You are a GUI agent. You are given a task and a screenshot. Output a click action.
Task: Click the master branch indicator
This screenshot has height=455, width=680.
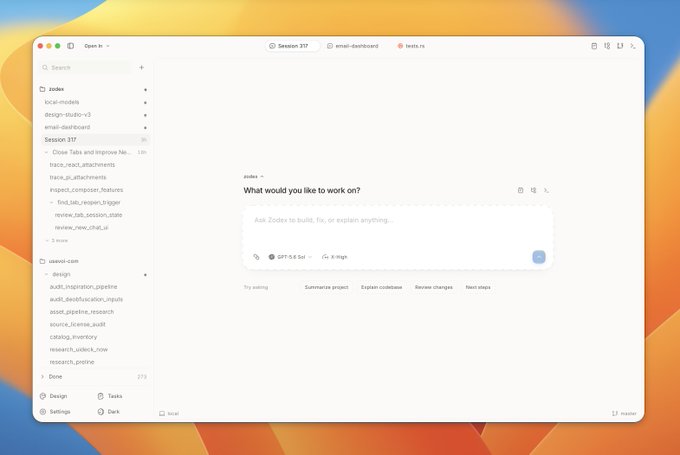coord(624,414)
